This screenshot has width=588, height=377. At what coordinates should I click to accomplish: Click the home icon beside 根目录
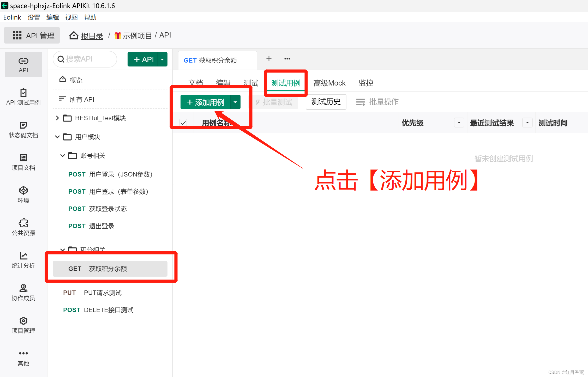click(x=74, y=35)
